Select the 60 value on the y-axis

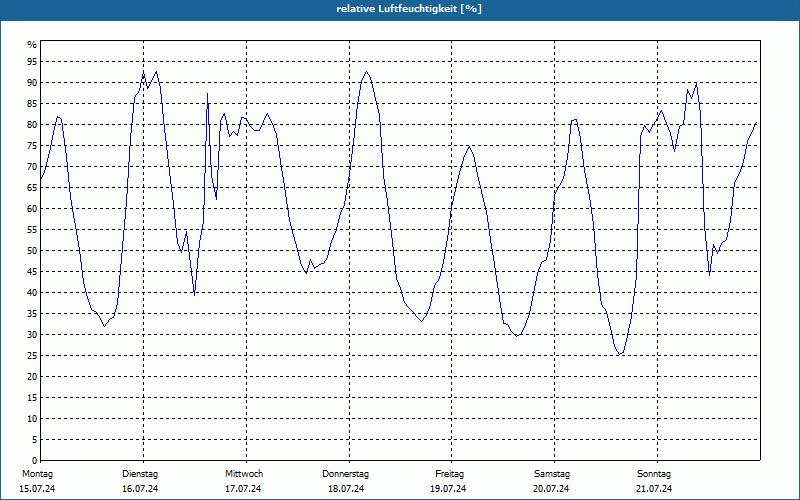(x=32, y=209)
